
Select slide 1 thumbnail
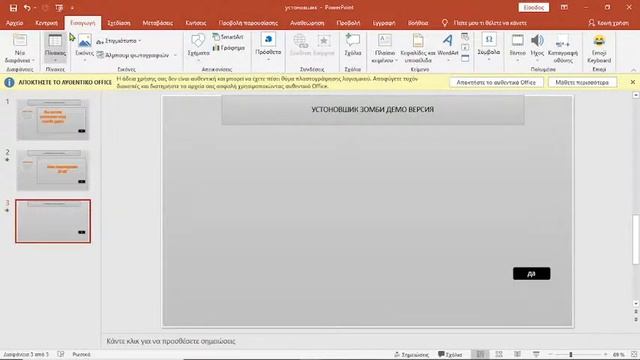53,120
